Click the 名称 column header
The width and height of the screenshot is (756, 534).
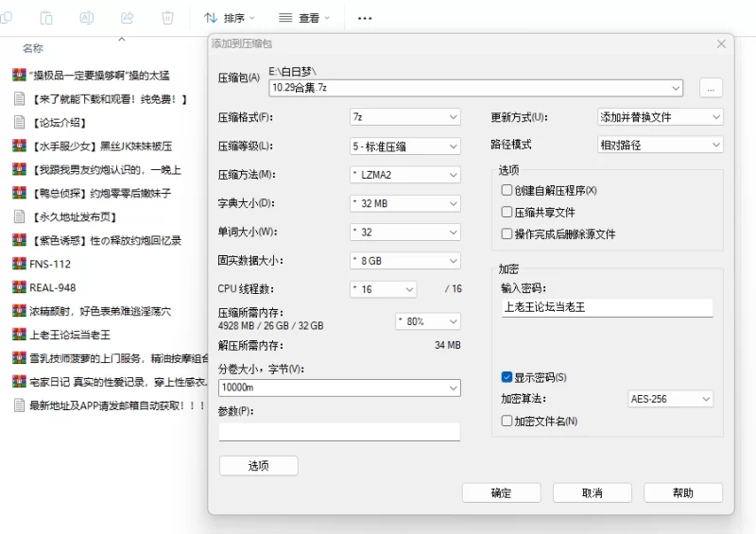click(33, 48)
